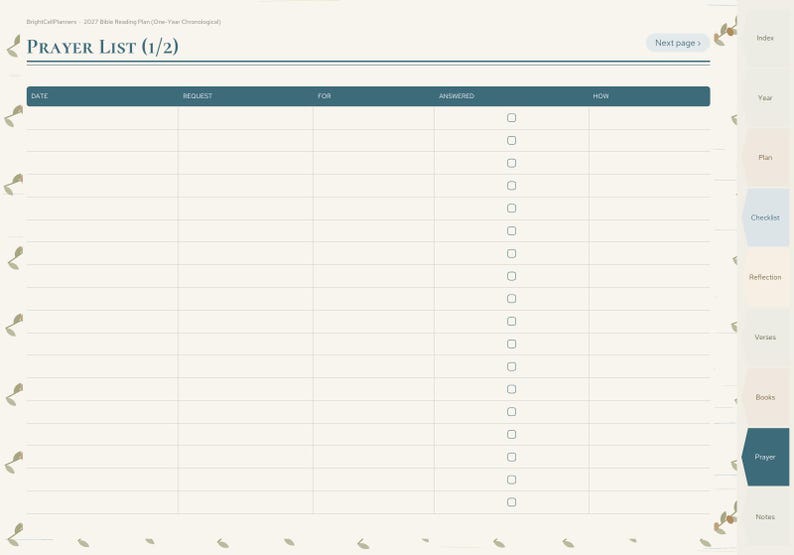Tick the ninth row Answered checkbox
The image size is (794, 555).
tap(511, 298)
